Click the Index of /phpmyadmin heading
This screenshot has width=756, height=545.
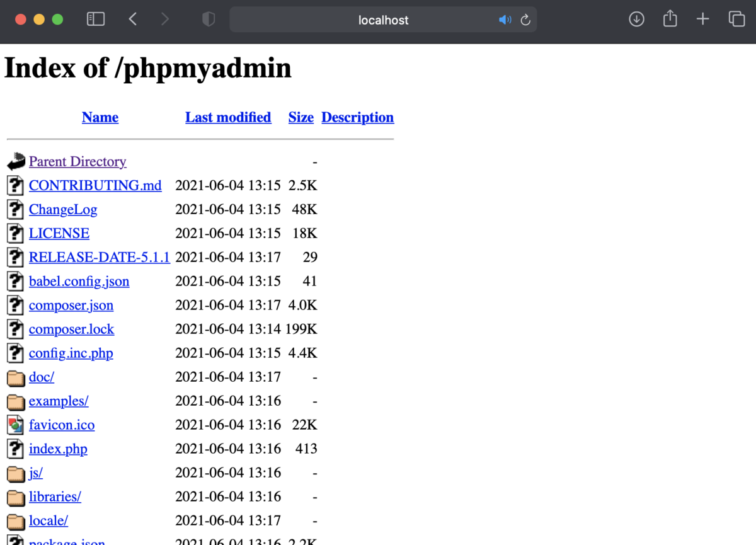point(148,68)
